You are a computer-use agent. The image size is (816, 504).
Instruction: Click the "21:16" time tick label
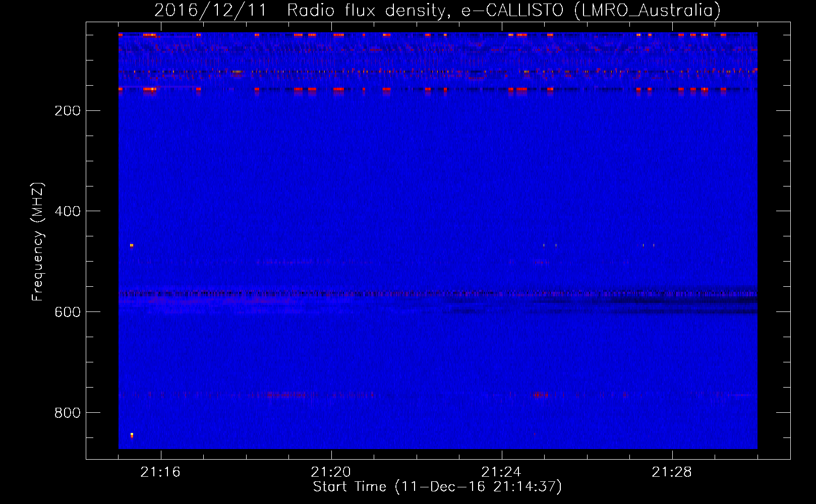tap(160, 472)
